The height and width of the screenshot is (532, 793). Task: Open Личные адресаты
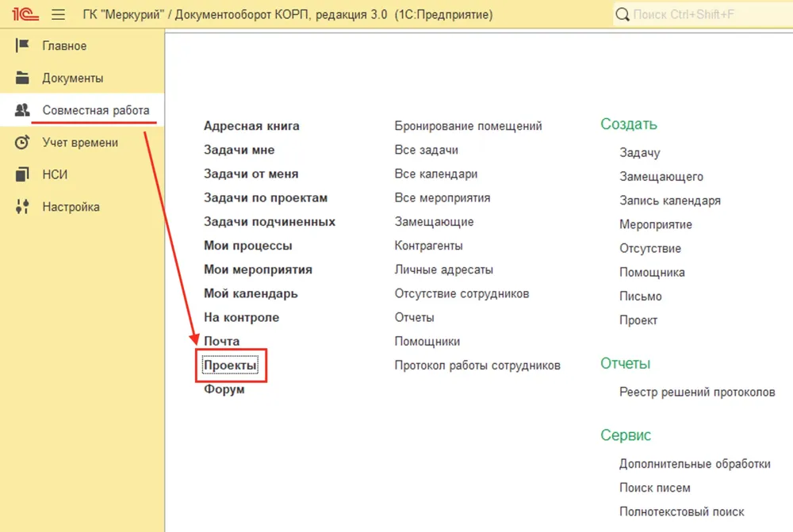click(x=443, y=270)
